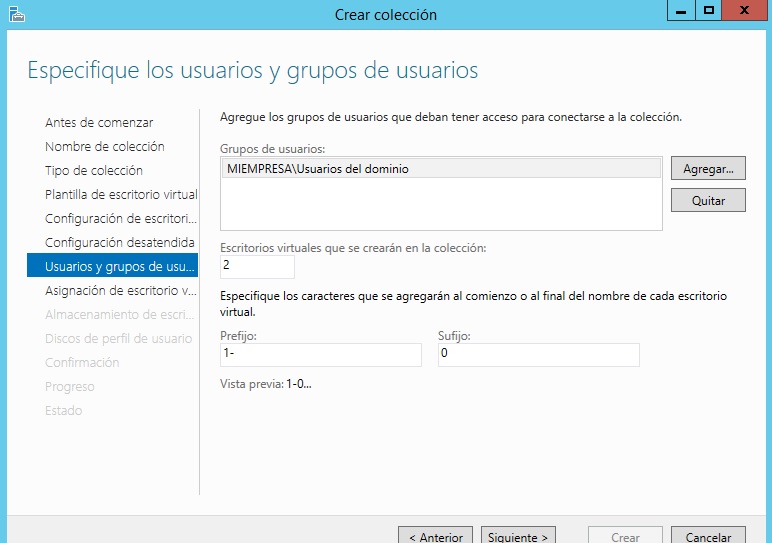Click the wizard icon in title bar
The width and height of the screenshot is (772, 543).
pos(17,14)
